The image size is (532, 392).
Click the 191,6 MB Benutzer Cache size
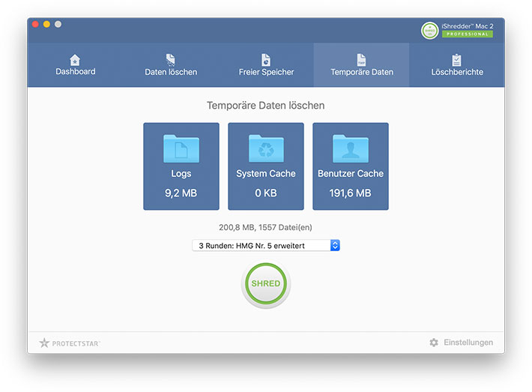coord(350,193)
